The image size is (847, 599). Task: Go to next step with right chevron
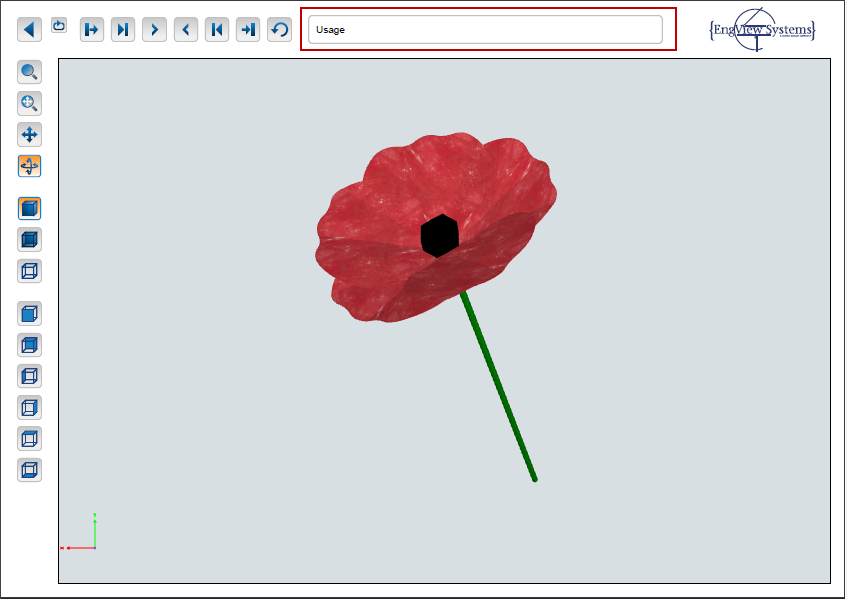(x=154, y=30)
